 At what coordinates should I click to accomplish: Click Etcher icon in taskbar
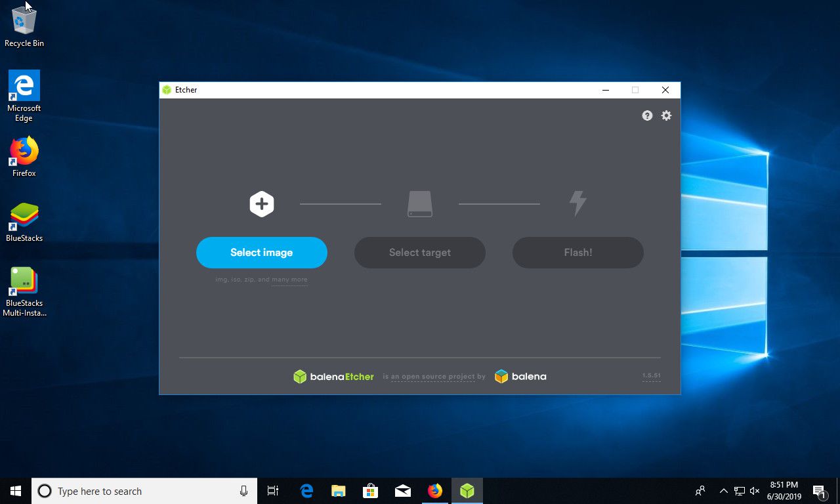point(467,491)
